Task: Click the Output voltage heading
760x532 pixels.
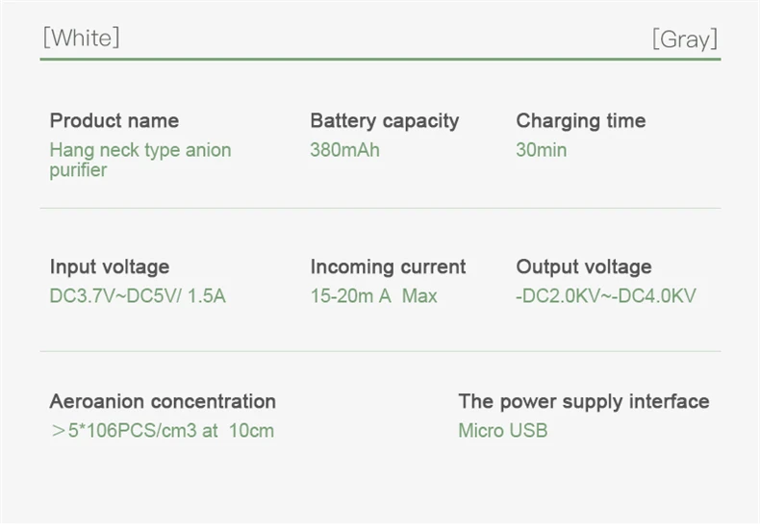Action: click(583, 266)
